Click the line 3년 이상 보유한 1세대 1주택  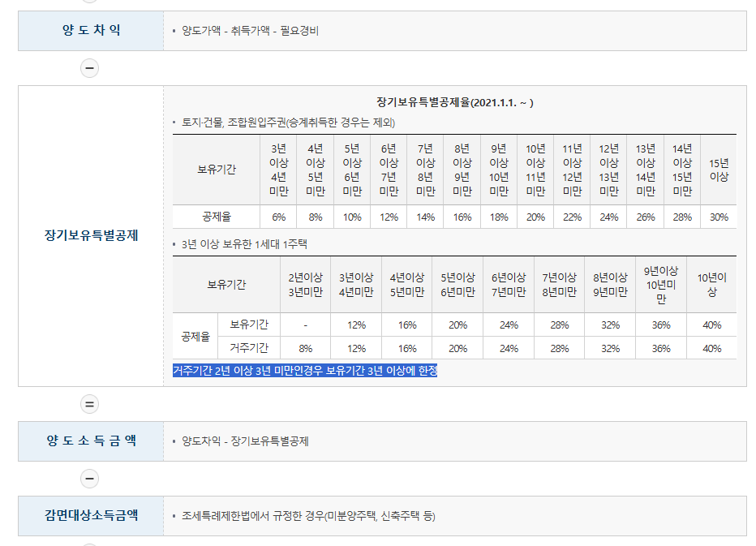[x=244, y=244]
